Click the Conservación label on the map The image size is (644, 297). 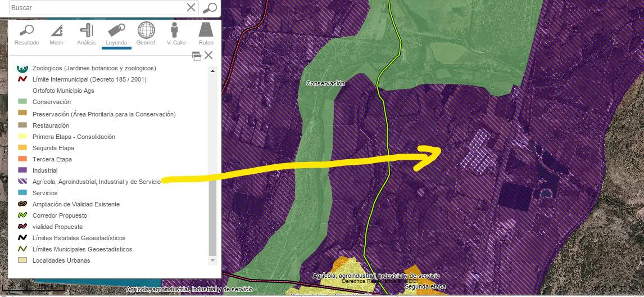pyautogui.click(x=325, y=83)
